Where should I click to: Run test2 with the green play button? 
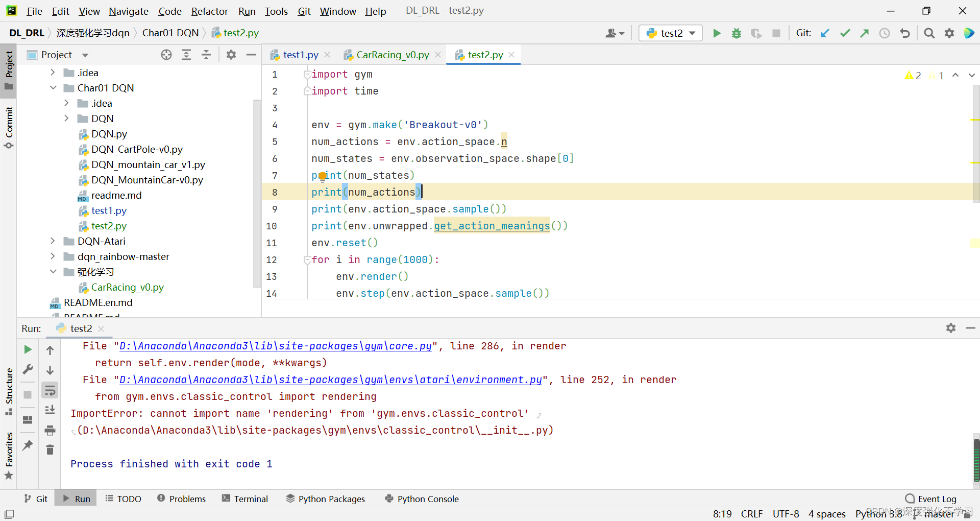coord(717,33)
